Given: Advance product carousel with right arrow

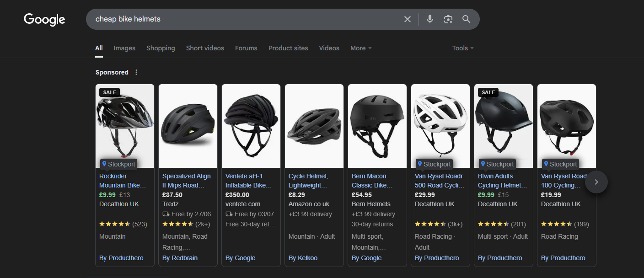Looking at the screenshot, I should pos(596,182).
